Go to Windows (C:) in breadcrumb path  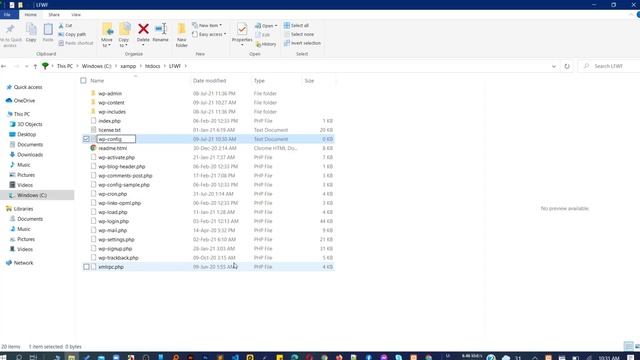click(96, 66)
